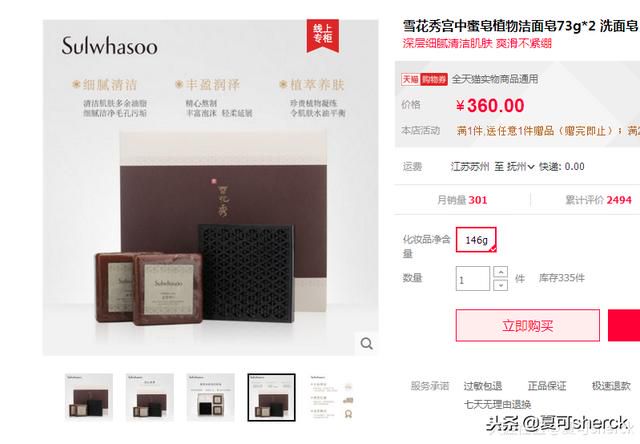Click the magnifier zoom icon on product image
This screenshot has width=640, height=444.
[x=367, y=344]
